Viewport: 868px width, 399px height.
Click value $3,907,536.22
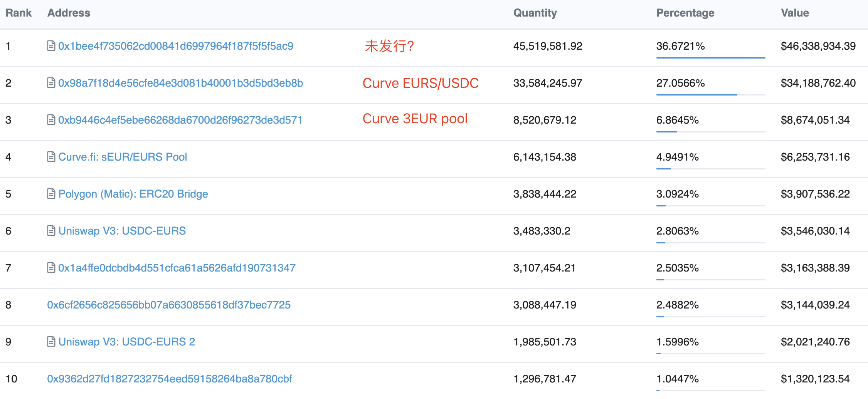point(815,194)
